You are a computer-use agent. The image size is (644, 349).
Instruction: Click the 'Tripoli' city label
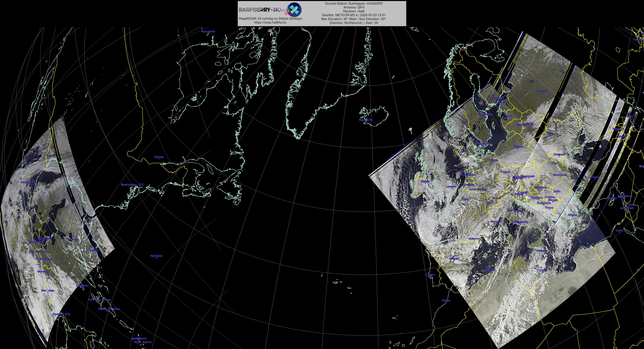543,271
